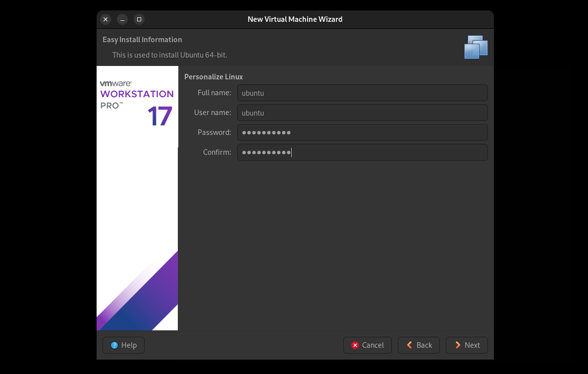Click the Easy Install Information header title

pyautogui.click(x=142, y=40)
